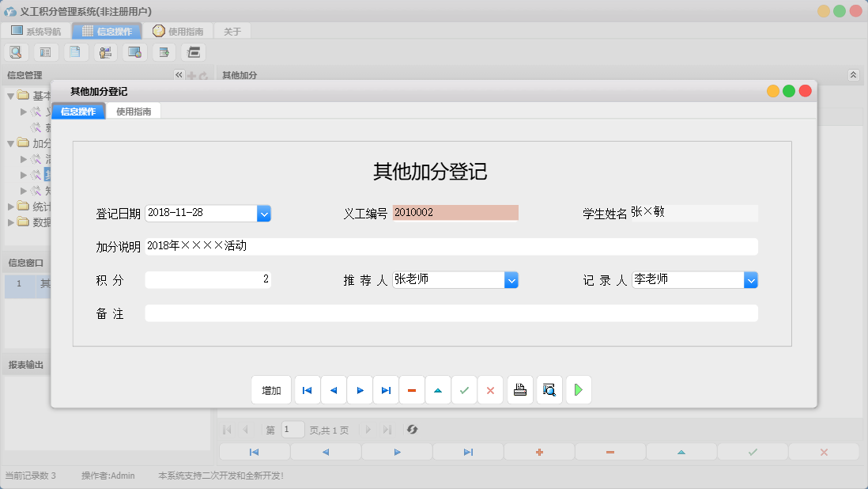This screenshot has height=489, width=868.
Task: Confirm changes with the green check icon
Action: point(464,389)
